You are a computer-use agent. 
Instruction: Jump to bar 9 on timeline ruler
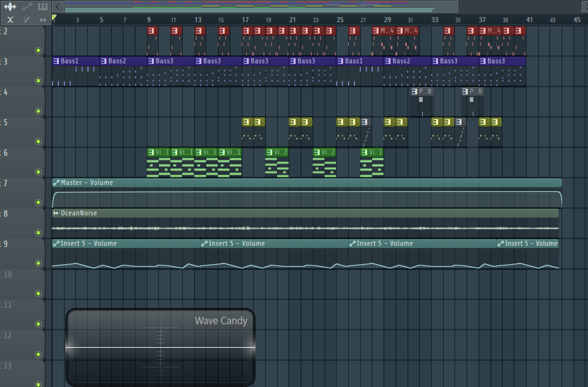coord(149,20)
